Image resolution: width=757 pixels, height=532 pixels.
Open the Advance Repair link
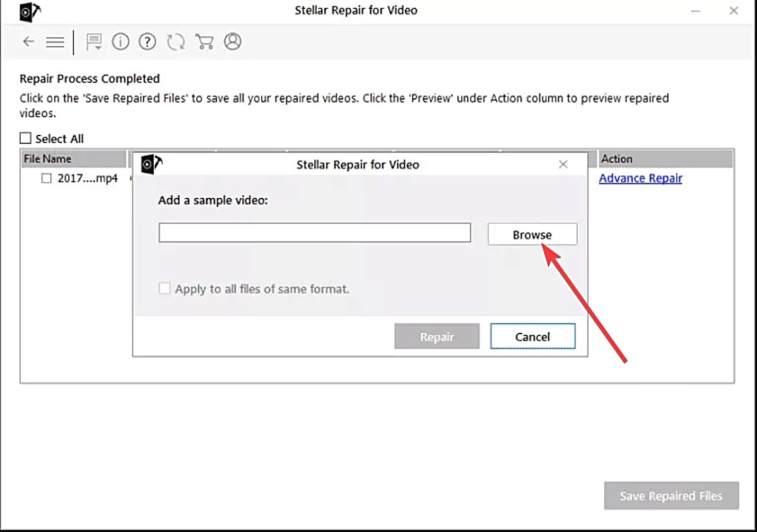point(640,178)
